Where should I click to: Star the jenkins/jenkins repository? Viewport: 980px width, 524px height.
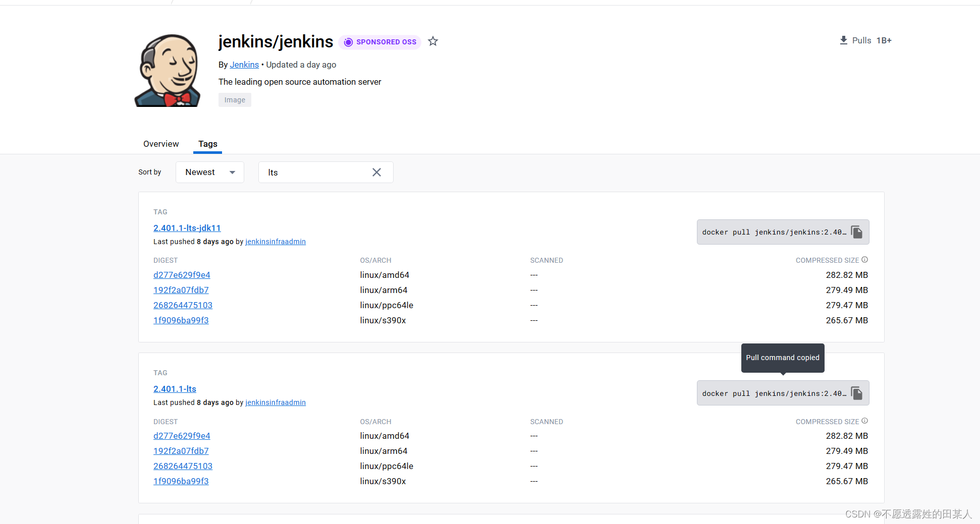point(433,41)
